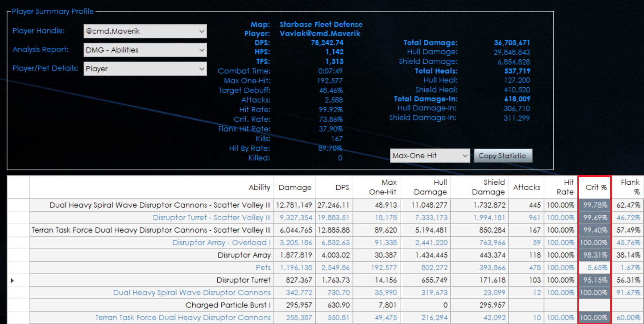This screenshot has width=644, height=324.
Task: Click the Crit % column header
Action: (595, 187)
